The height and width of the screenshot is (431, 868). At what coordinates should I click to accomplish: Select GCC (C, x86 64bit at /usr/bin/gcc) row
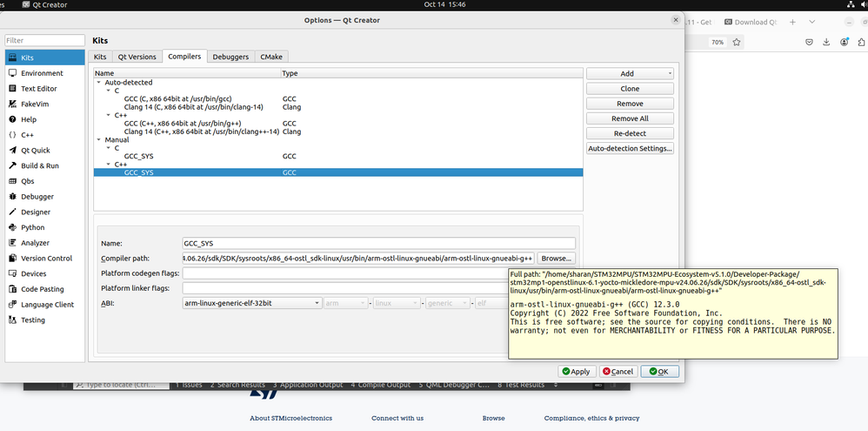(338, 99)
